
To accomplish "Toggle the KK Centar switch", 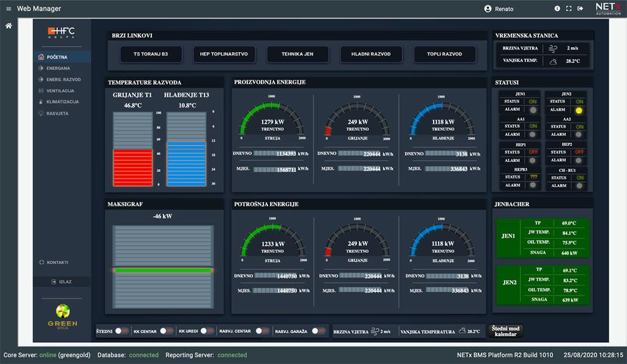I will click(167, 331).
